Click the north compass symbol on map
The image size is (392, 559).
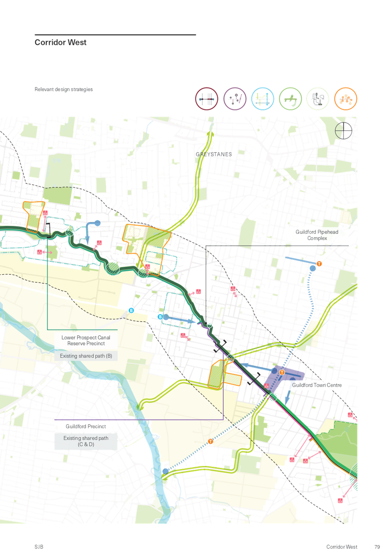pos(343,131)
